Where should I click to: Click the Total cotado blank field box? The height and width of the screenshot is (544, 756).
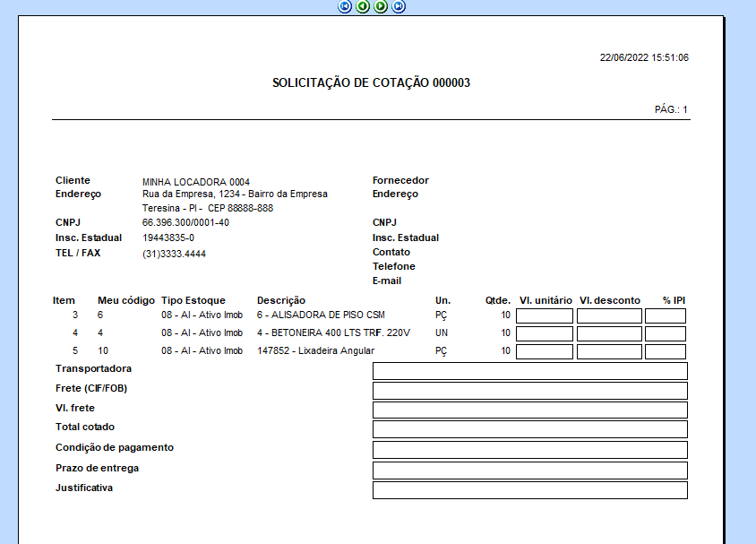[x=530, y=429]
